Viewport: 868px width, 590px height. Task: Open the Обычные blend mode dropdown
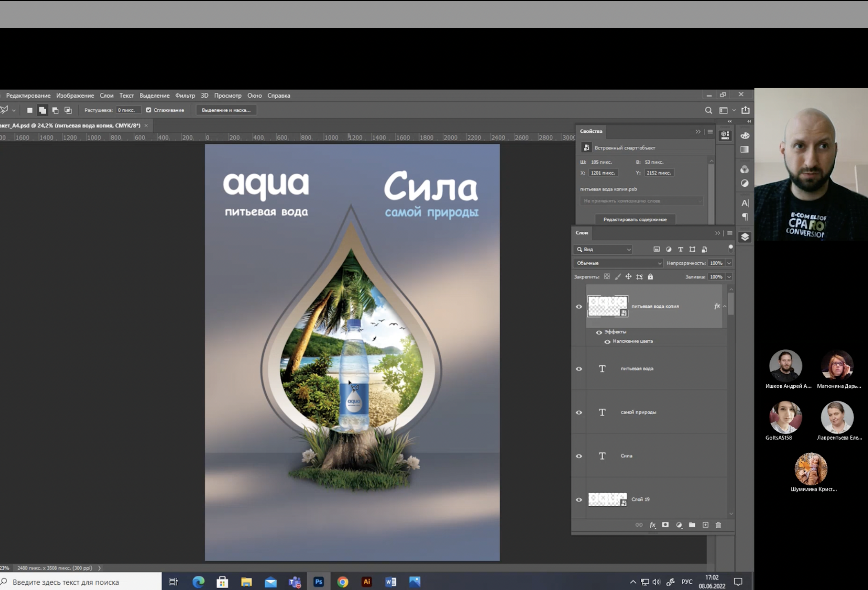coord(617,263)
